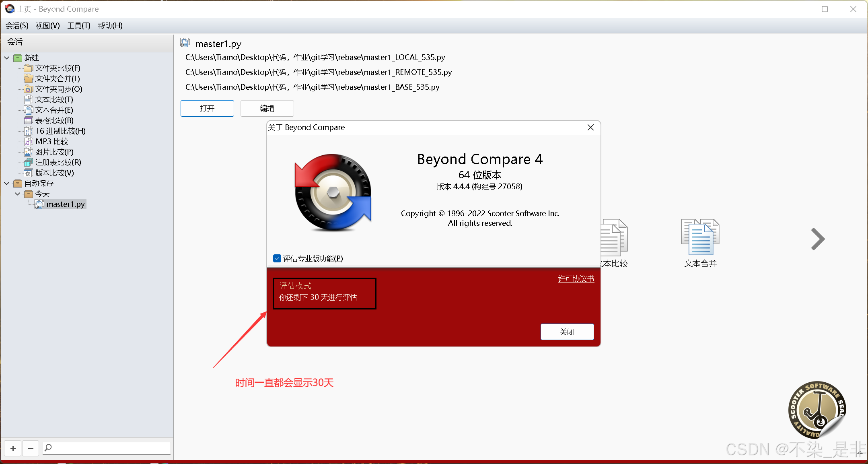Uncheck 评估专业版功能(P) checkbox

(x=277, y=258)
